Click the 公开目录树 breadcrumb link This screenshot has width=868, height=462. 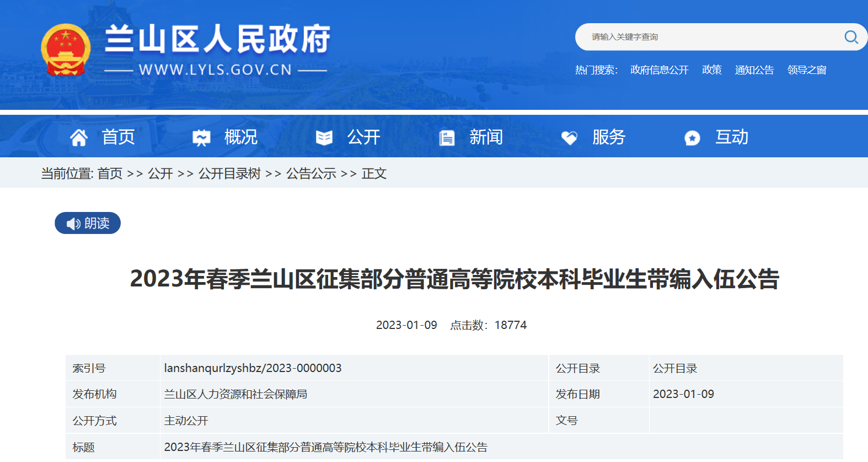229,174
